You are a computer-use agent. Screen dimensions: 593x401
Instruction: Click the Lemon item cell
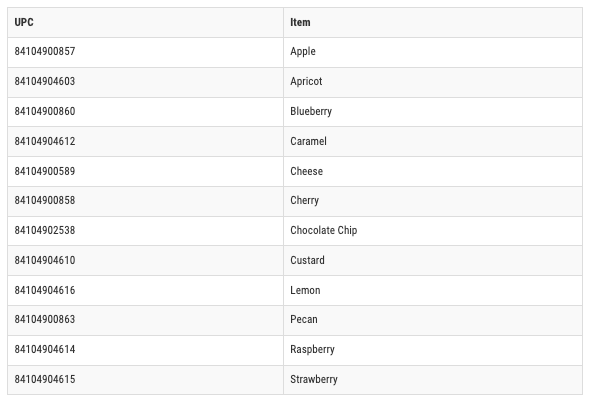click(433, 291)
